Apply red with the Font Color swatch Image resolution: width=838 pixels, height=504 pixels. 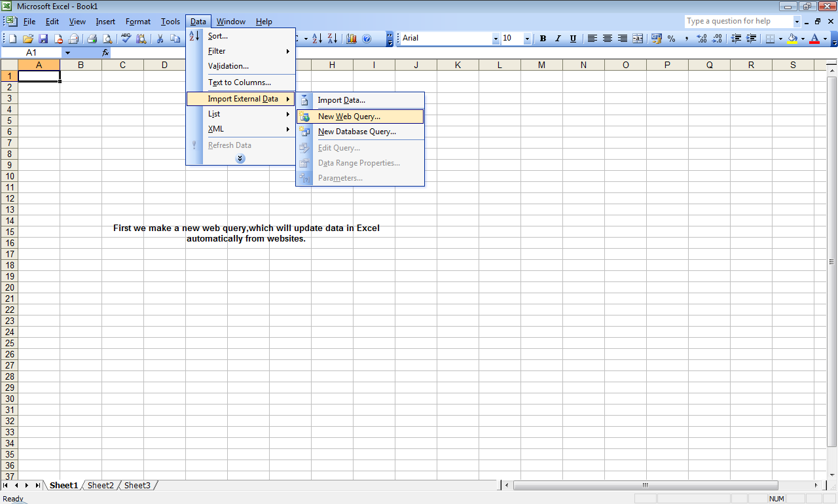click(815, 38)
